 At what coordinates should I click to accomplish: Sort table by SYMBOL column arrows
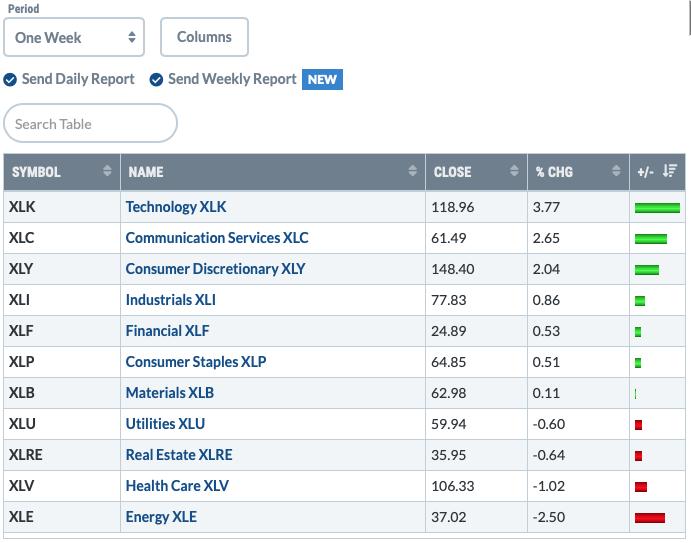107,171
